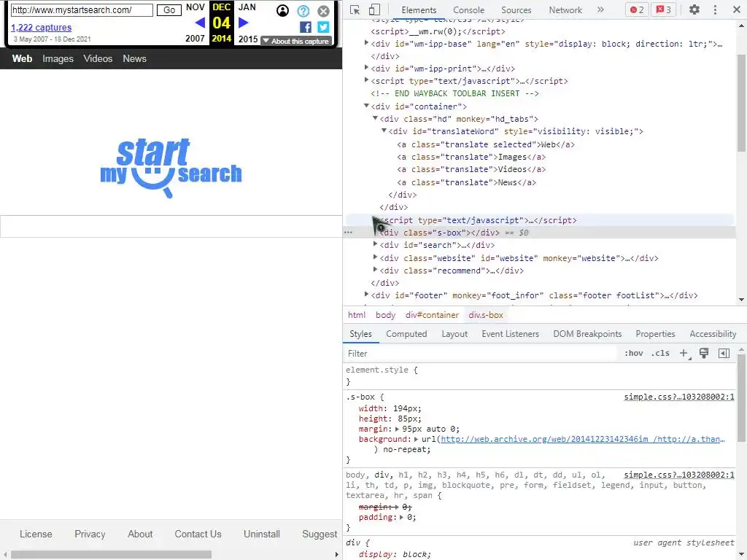Click the styles Filter input field
The image size is (747, 560).
tap(481, 354)
